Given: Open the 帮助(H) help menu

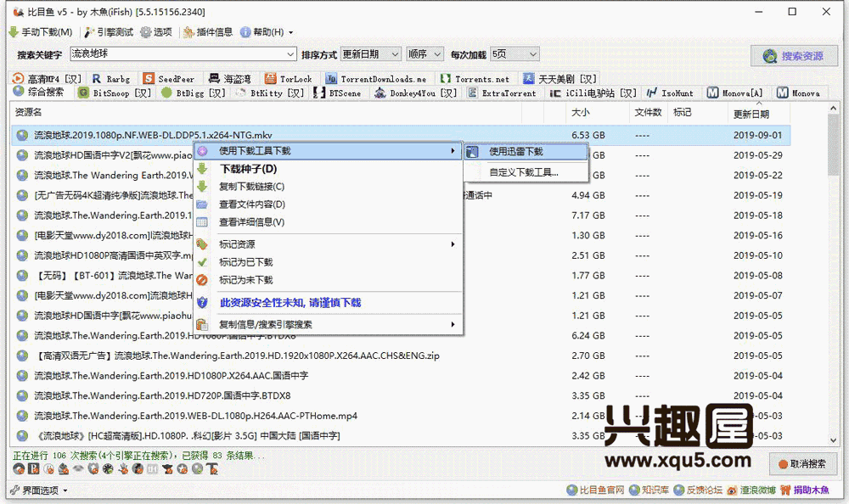Looking at the screenshot, I should pyautogui.click(x=267, y=32).
